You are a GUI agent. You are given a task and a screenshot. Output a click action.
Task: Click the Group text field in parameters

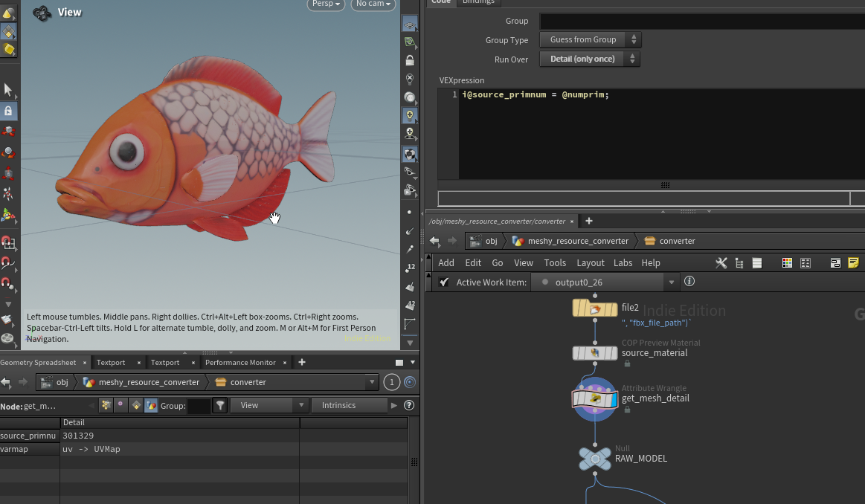coord(702,21)
